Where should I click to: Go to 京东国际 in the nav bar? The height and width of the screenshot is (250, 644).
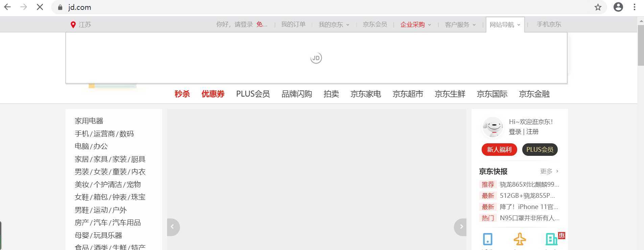pyautogui.click(x=492, y=94)
